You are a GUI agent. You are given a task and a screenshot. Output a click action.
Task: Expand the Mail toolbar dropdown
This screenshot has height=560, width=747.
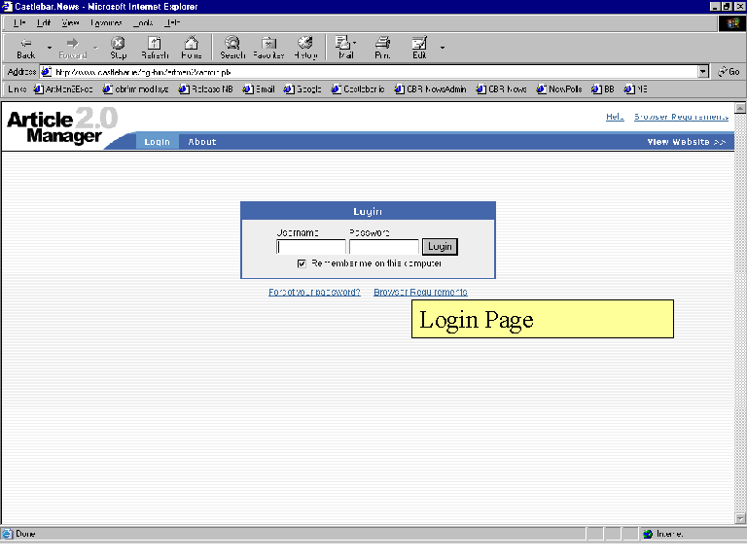pos(355,43)
